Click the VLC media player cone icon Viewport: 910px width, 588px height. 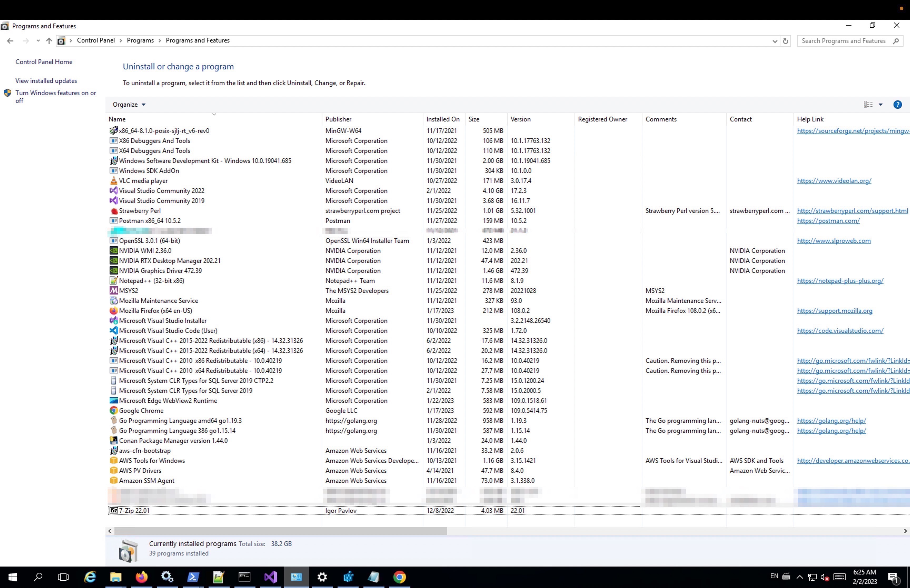pyautogui.click(x=113, y=181)
